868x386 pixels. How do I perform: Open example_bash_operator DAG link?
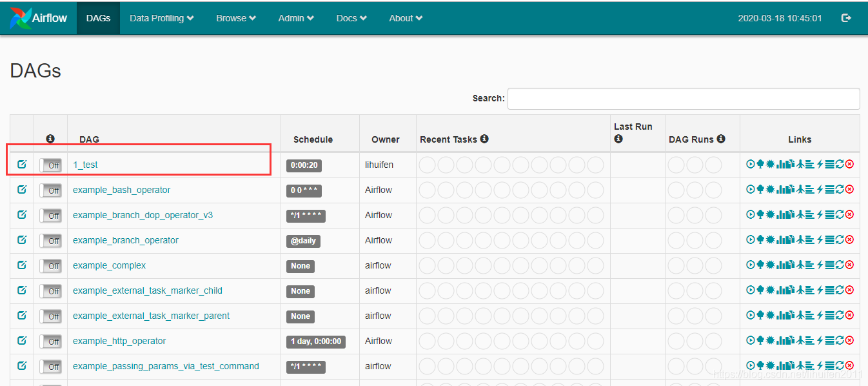click(x=121, y=190)
